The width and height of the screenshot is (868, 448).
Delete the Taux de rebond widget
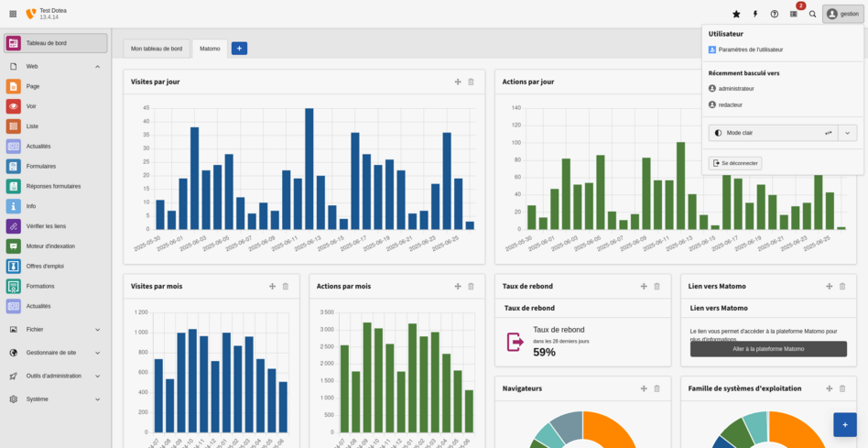[x=657, y=287]
